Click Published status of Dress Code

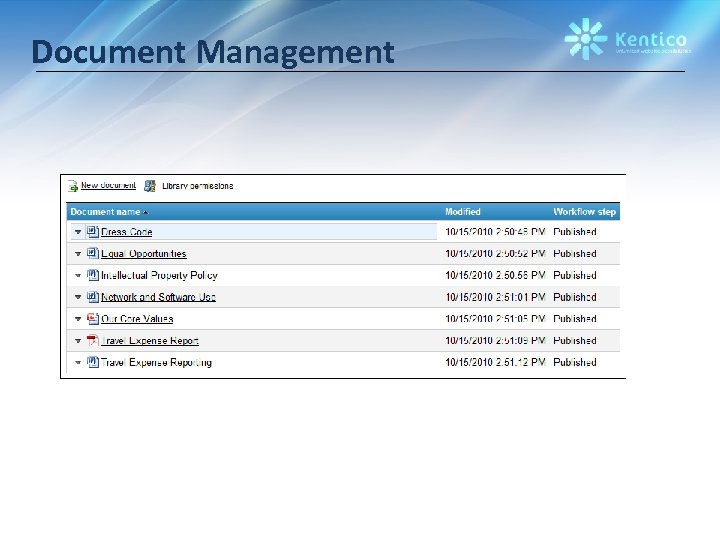[x=575, y=232]
